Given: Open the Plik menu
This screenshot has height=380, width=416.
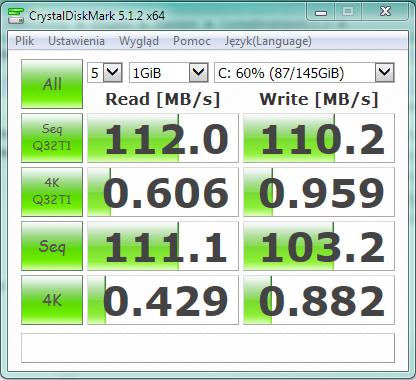Looking at the screenshot, I should click(25, 41).
